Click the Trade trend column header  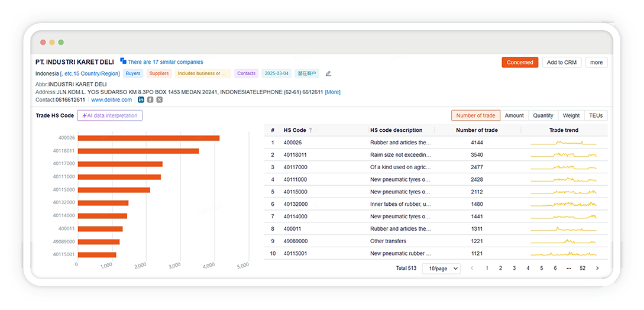click(x=564, y=130)
